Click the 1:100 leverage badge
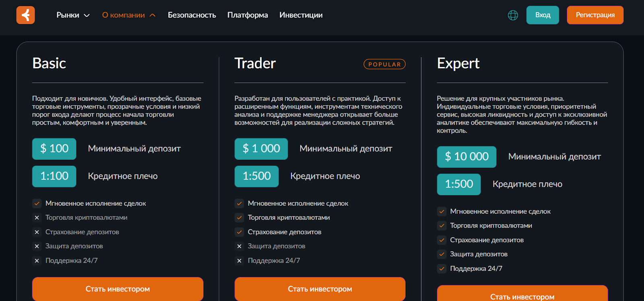Viewport: 644px width, 301px height. coord(54,176)
